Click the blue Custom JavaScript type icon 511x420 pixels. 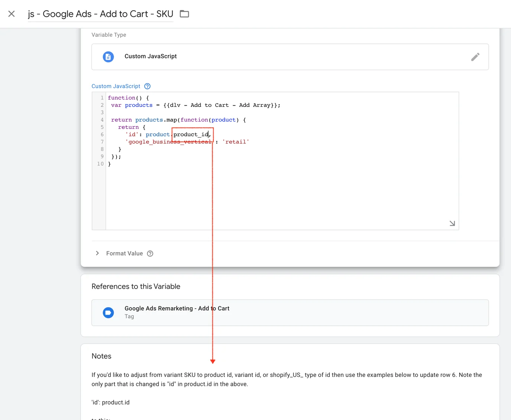click(108, 57)
